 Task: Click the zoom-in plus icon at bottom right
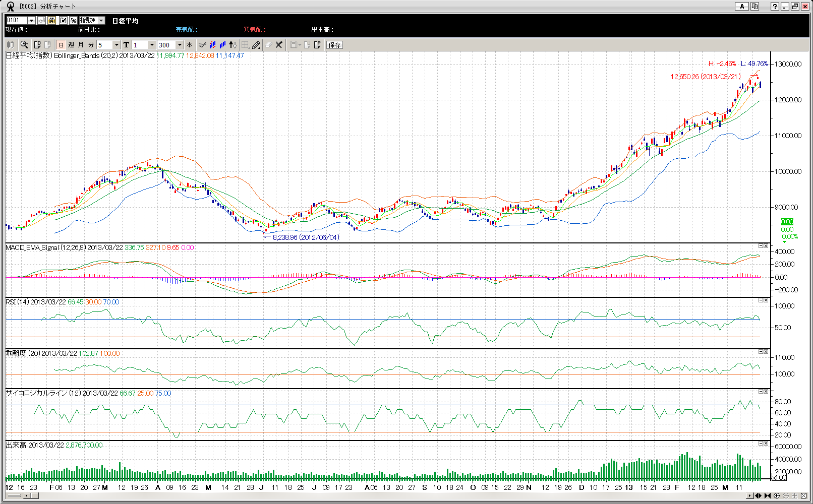(777, 496)
